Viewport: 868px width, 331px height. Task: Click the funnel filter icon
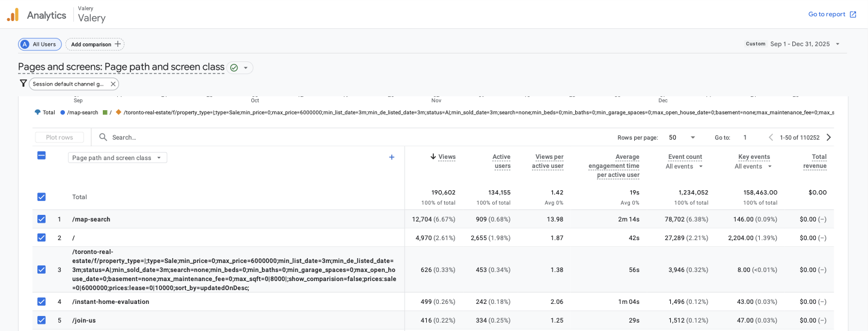tap(23, 84)
